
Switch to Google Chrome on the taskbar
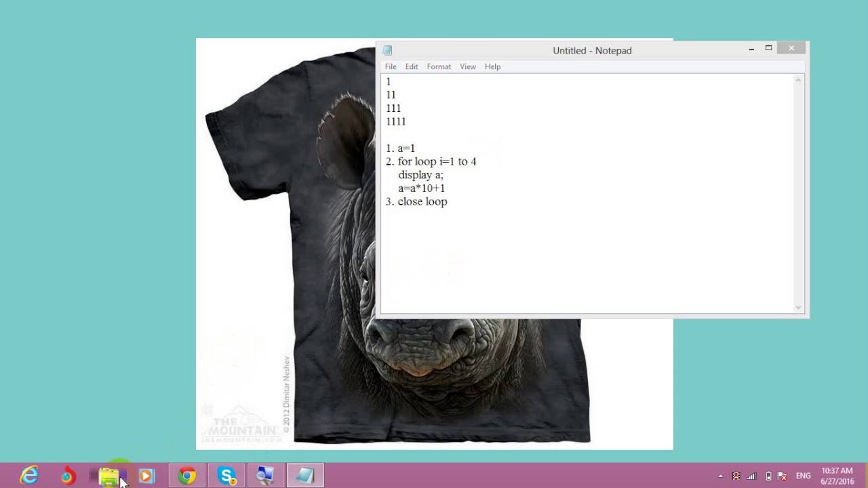pyautogui.click(x=187, y=476)
